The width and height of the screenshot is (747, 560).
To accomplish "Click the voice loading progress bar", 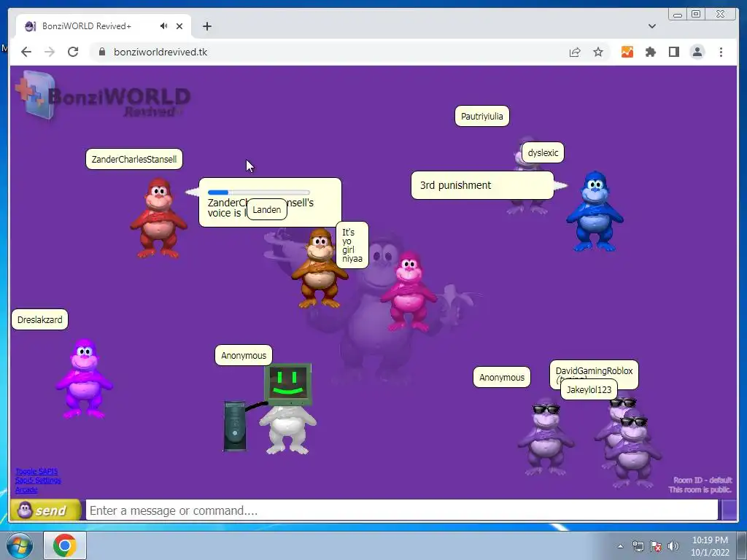I will click(x=259, y=192).
